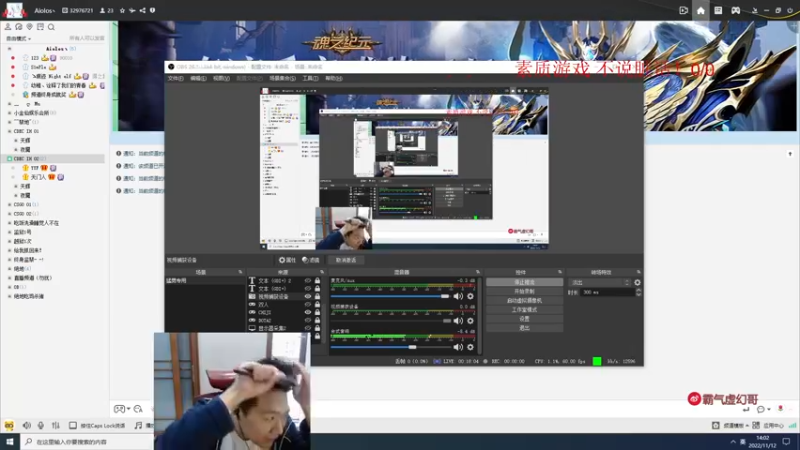Open the OBS 帮助(H) menu
The height and width of the screenshot is (450, 800).
pos(334,78)
